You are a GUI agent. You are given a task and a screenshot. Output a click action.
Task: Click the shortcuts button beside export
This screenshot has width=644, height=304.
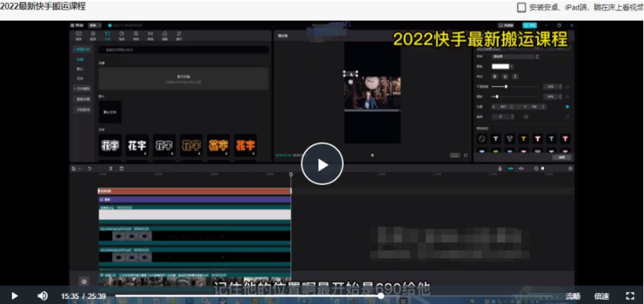pyautogui.click(x=506, y=26)
